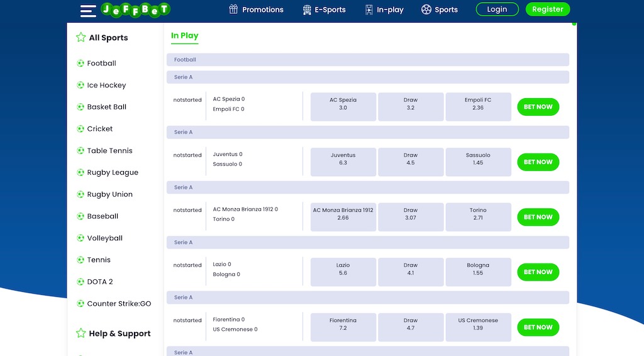This screenshot has height=356, width=644.
Task: Select the Ice Hockey sidebar link
Action: click(x=106, y=85)
